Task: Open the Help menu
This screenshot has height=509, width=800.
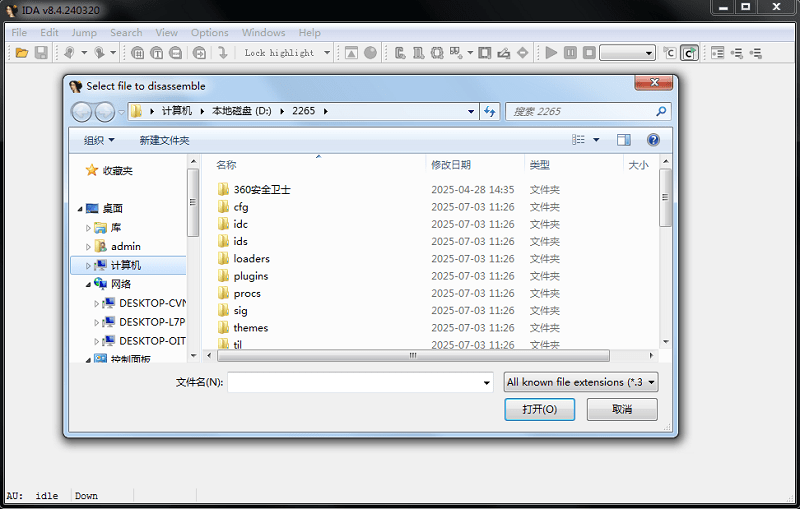Action: (309, 33)
